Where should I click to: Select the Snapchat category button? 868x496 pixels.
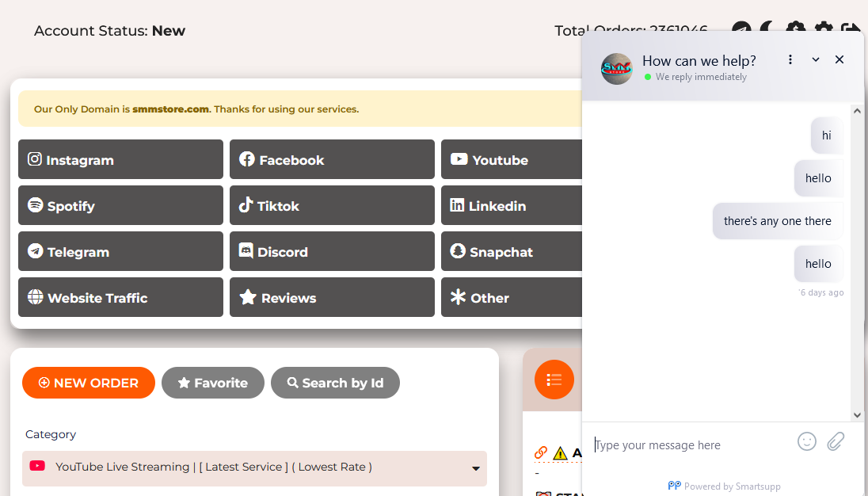[512, 251]
